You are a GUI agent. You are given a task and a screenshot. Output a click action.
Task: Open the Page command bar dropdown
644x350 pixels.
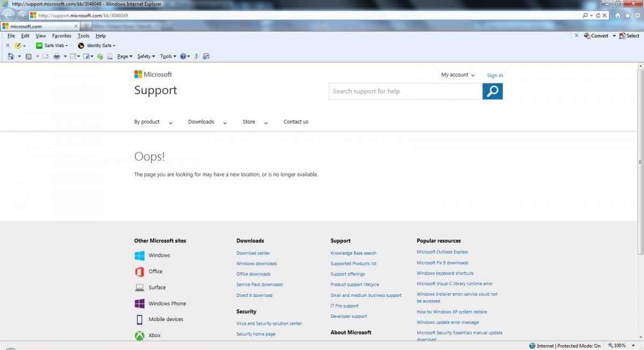click(125, 56)
